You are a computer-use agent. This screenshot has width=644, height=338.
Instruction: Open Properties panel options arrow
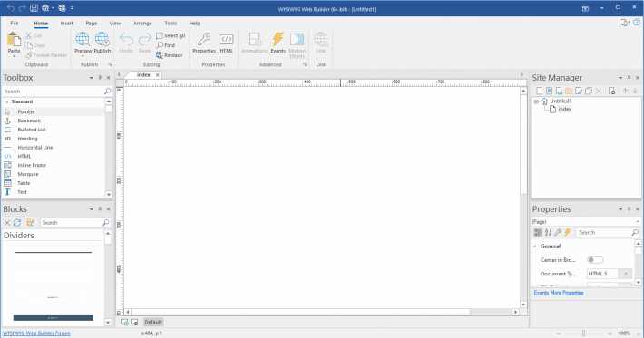point(620,208)
